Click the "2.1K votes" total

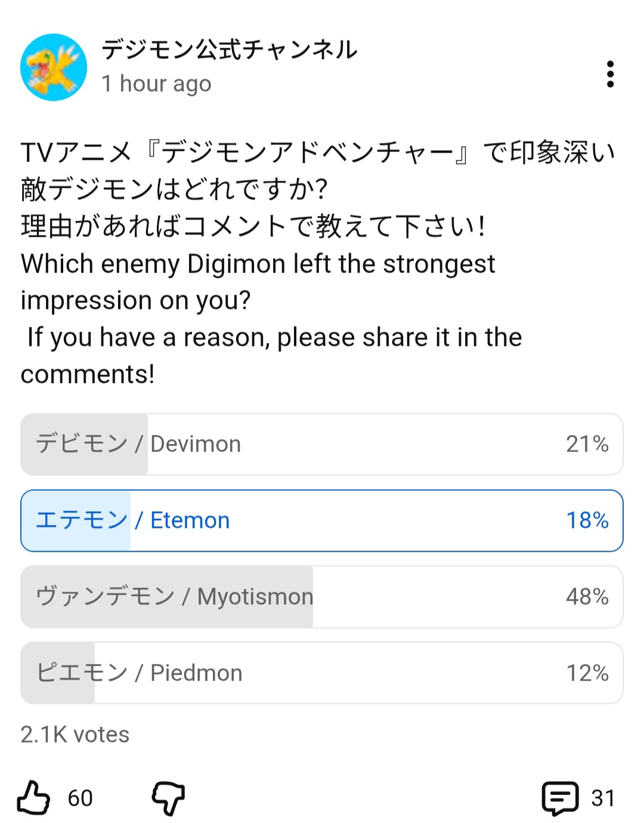pos(75,734)
